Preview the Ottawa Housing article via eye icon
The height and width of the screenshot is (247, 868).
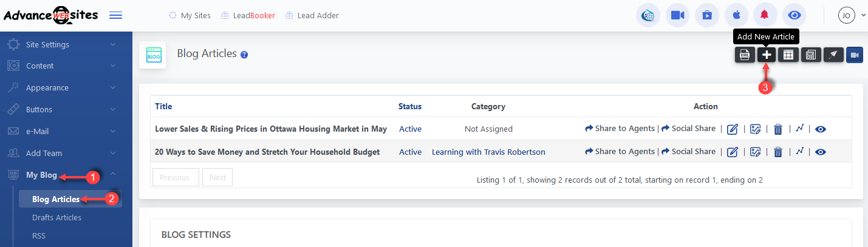click(x=821, y=129)
